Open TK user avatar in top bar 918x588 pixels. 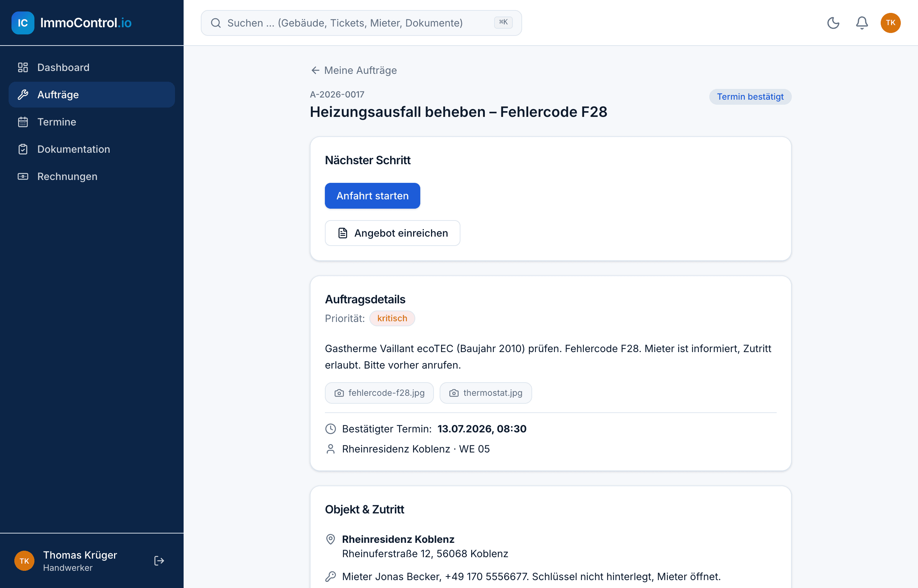pyautogui.click(x=890, y=23)
